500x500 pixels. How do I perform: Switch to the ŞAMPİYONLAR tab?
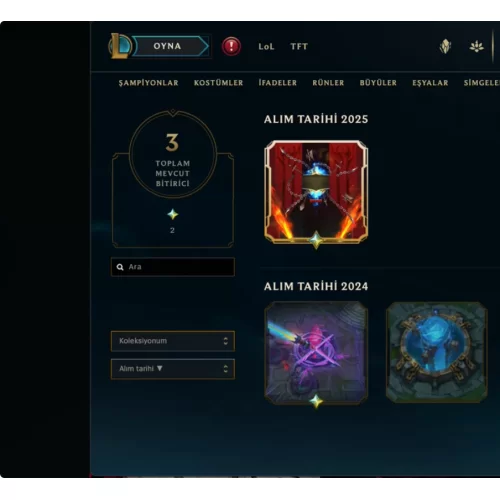tap(148, 83)
